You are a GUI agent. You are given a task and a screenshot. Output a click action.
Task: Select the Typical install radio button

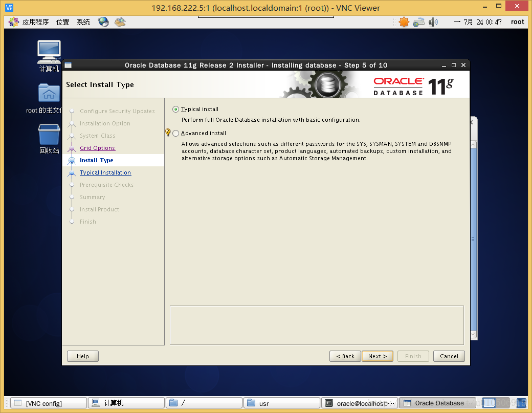(175, 110)
